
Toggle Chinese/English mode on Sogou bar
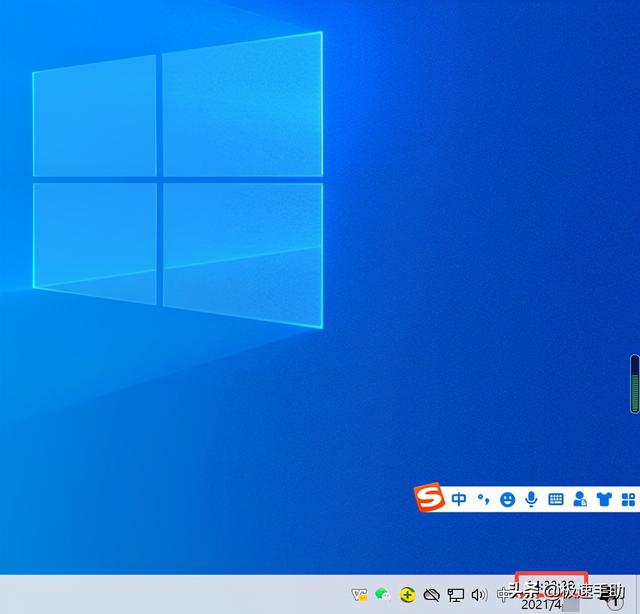459,499
